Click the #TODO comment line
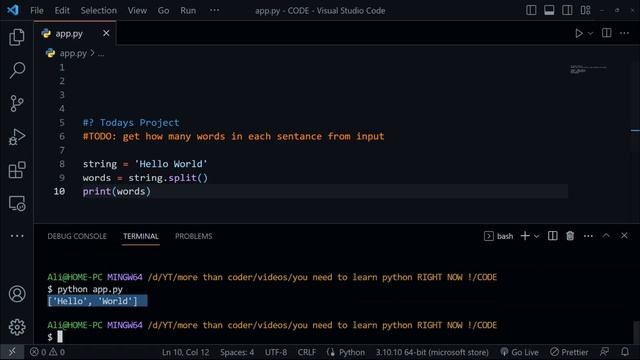Viewport: 640px width, 360px height. pyautogui.click(x=233, y=136)
